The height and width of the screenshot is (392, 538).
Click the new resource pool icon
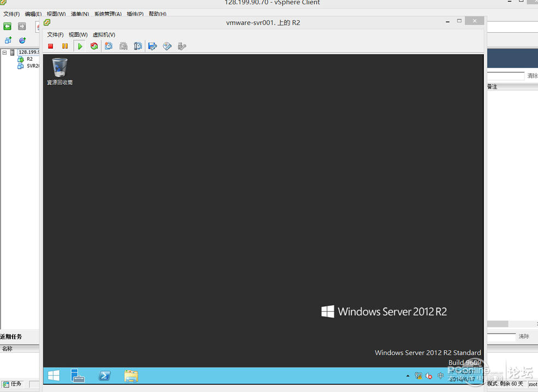pyautogui.click(x=22, y=40)
